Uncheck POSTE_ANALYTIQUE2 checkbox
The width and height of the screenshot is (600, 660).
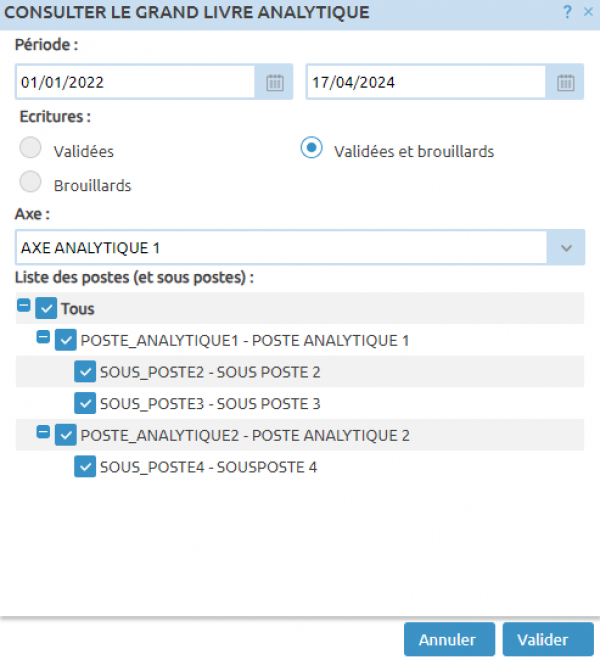coord(66,435)
